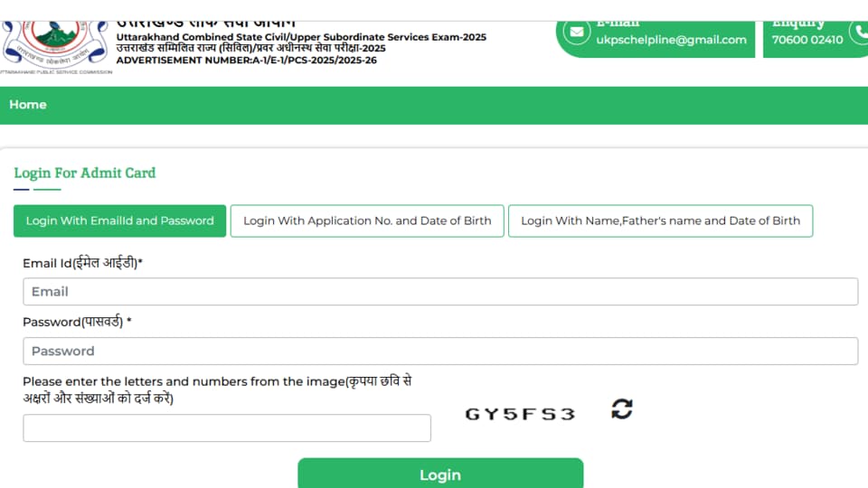Click the 70600 02410 enquiry number

click(x=807, y=40)
